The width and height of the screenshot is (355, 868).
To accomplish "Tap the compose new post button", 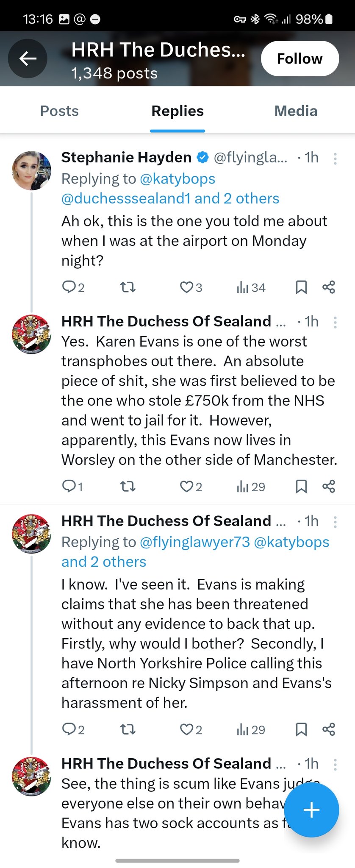I will tap(311, 810).
